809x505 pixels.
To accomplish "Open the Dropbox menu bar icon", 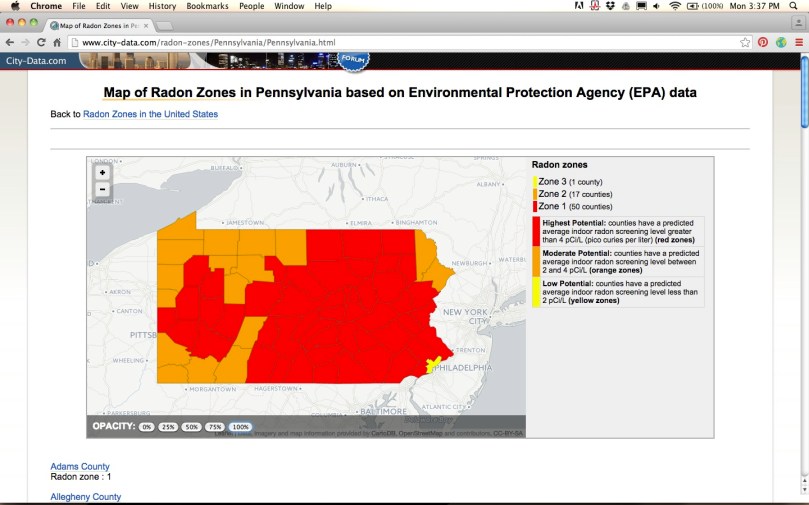I will point(610,6).
